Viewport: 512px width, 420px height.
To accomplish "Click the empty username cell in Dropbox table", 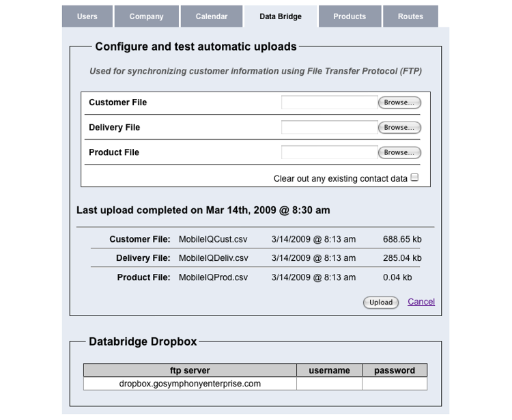I will point(329,384).
